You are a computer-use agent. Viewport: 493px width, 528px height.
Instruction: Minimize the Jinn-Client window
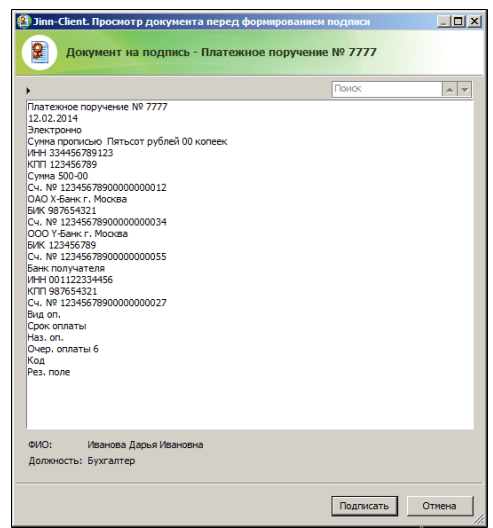[x=443, y=22]
